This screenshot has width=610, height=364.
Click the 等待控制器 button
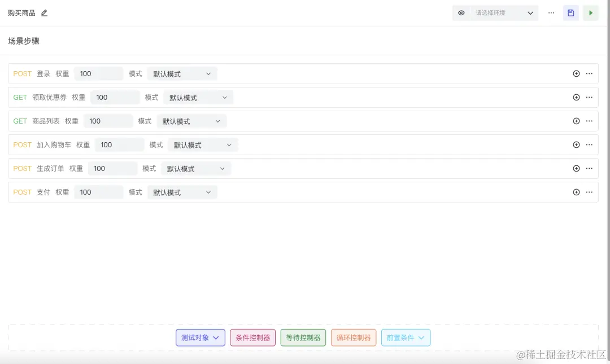tap(303, 337)
